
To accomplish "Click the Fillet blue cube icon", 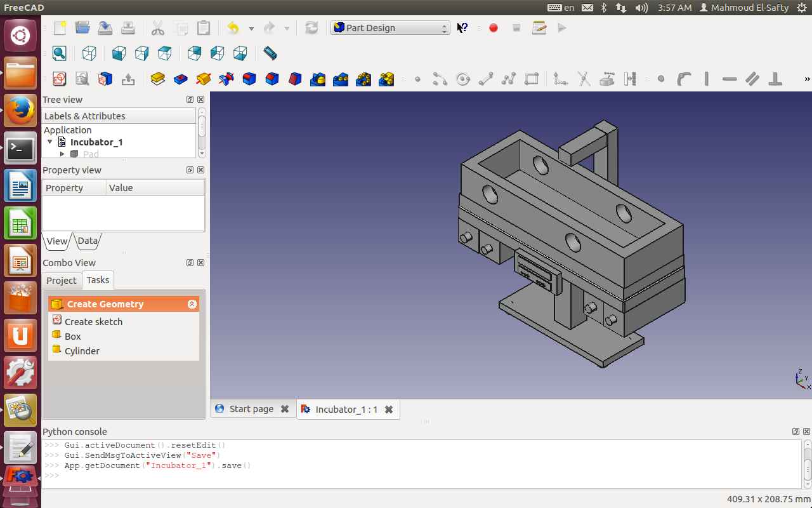I will click(249, 79).
